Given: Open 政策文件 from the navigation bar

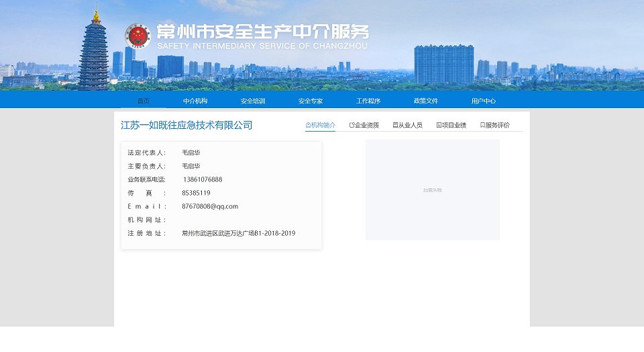Looking at the screenshot, I should click(426, 101).
